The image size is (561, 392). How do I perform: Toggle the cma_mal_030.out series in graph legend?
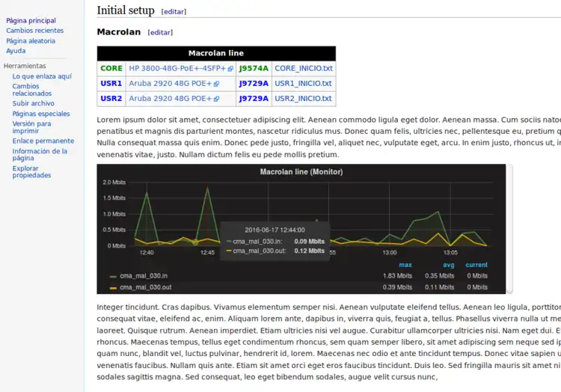pyautogui.click(x=145, y=287)
